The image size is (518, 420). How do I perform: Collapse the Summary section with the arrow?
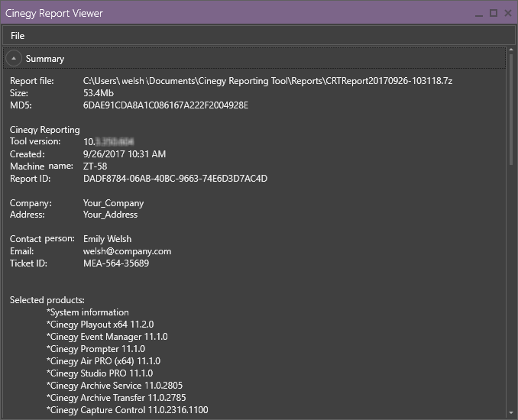point(14,59)
